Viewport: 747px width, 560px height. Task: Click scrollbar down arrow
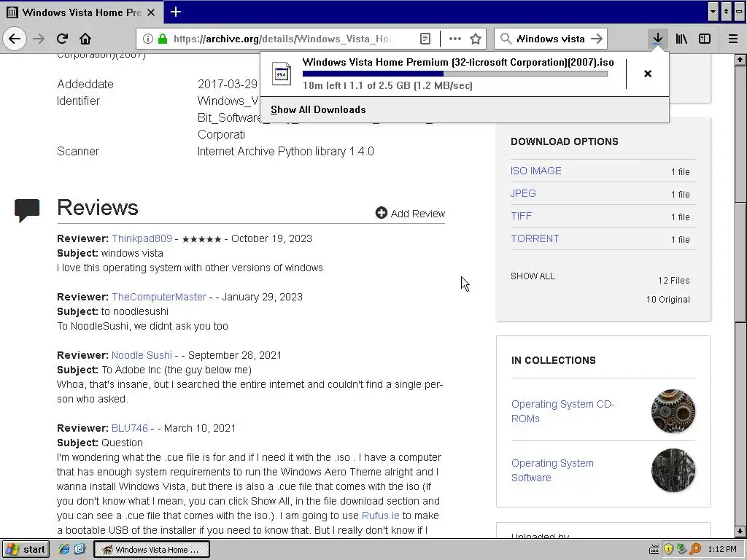[740, 531]
